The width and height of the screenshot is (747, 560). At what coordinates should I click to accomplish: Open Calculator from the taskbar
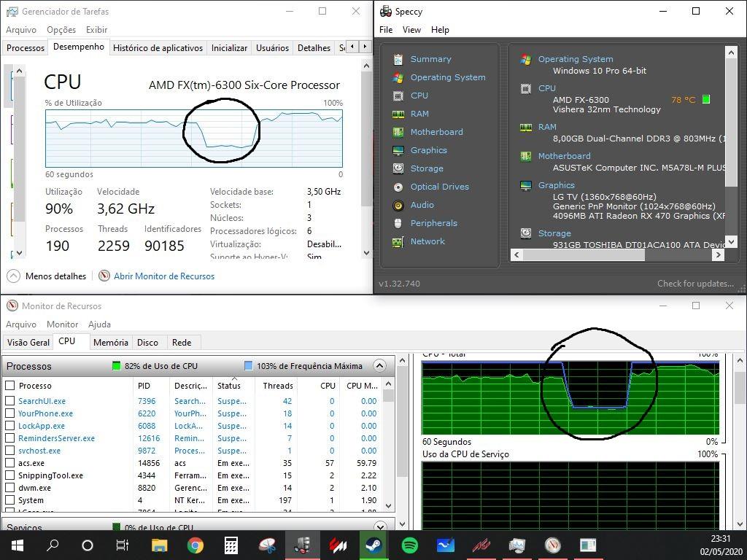tap(231, 545)
